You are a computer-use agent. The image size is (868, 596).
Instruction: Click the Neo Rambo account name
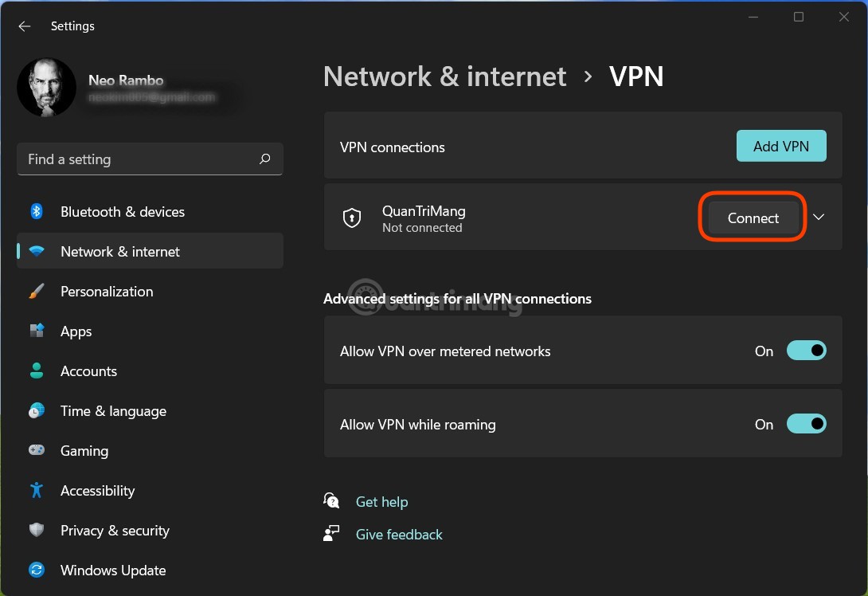click(x=126, y=80)
